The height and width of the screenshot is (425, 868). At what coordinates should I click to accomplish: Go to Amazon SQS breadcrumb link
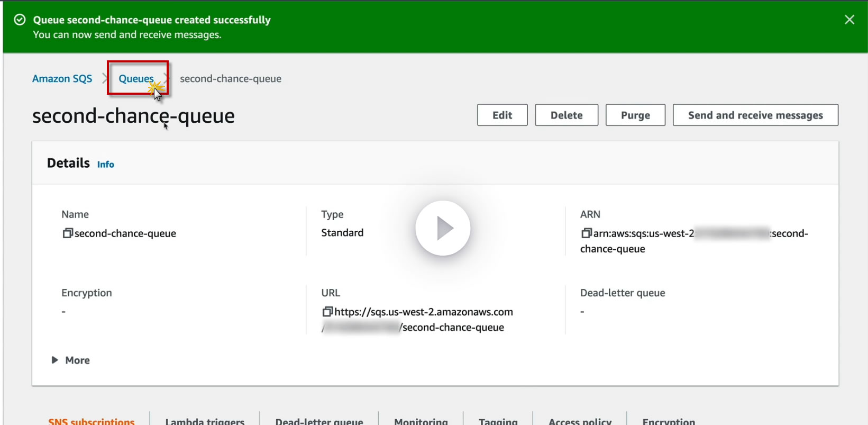click(62, 79)
